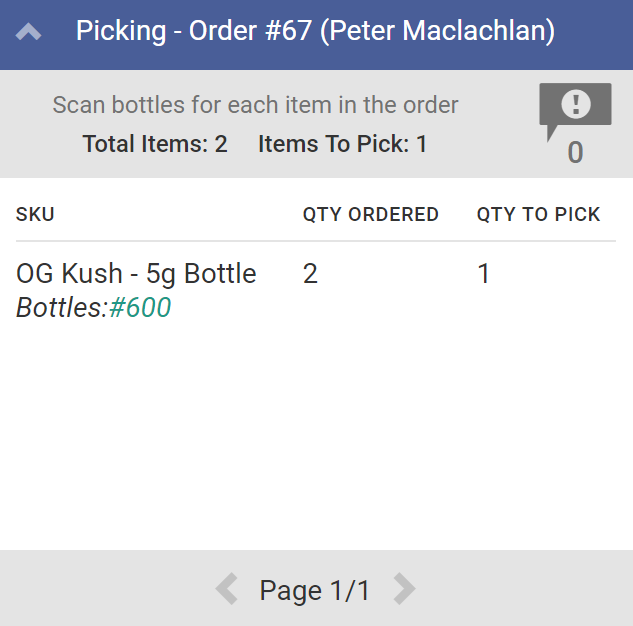Click the empty area below the item row
Screen dimensions: 633x626
click(x=316, y=440)
